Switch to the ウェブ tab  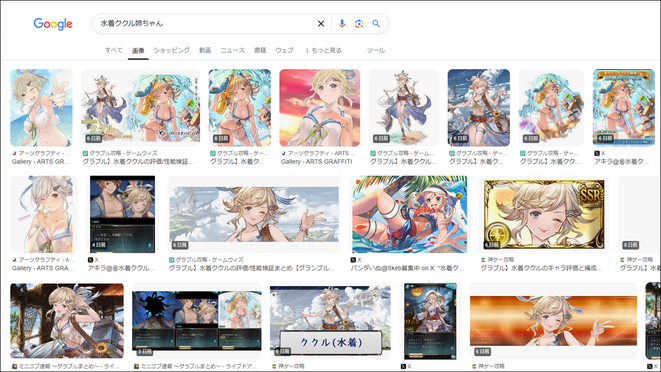(285, 50)
